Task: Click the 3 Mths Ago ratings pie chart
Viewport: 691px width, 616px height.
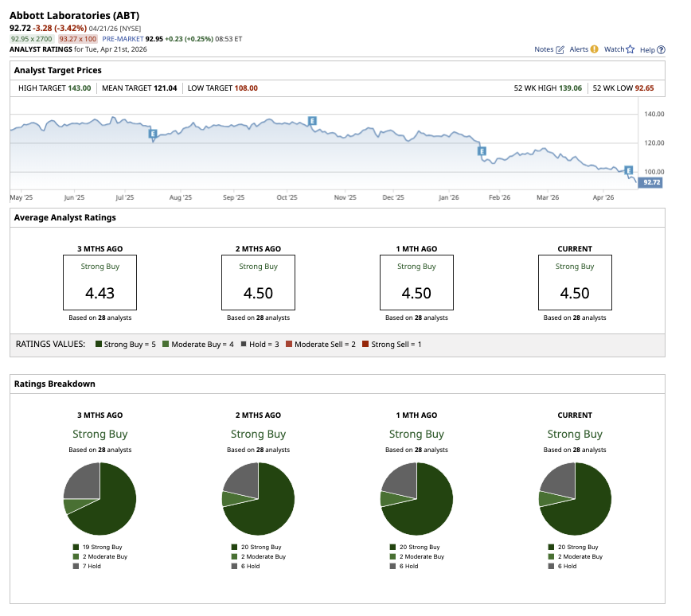Action: (100, 498)
